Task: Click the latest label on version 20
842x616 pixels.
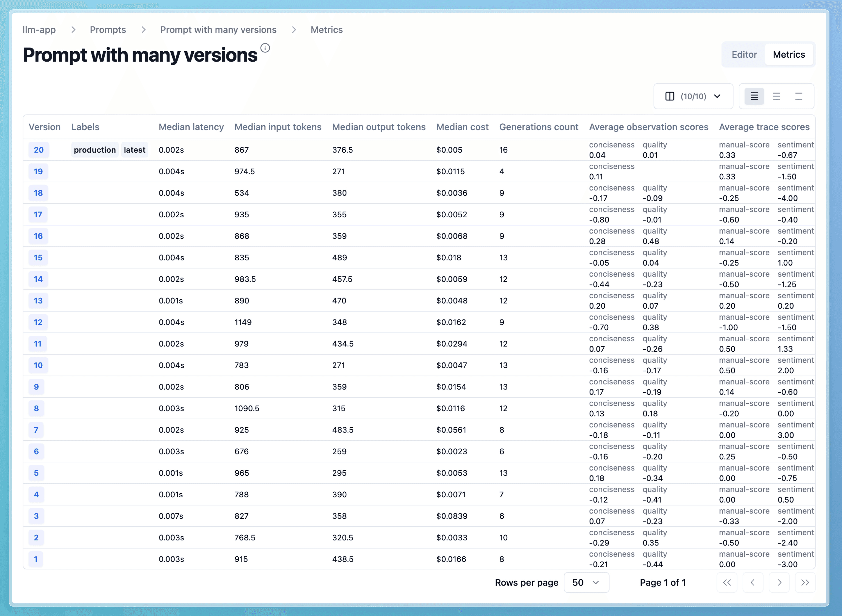Action: coord(135,150)
